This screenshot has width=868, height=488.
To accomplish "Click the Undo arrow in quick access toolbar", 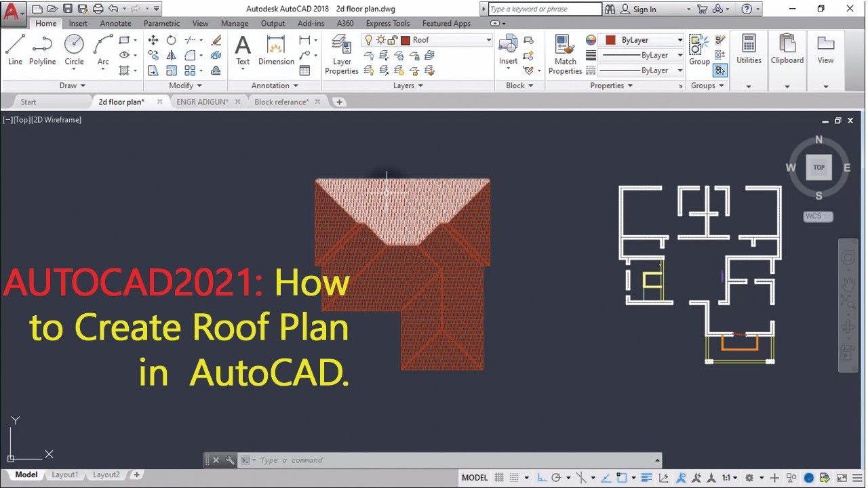I will [x=113, y=9].
